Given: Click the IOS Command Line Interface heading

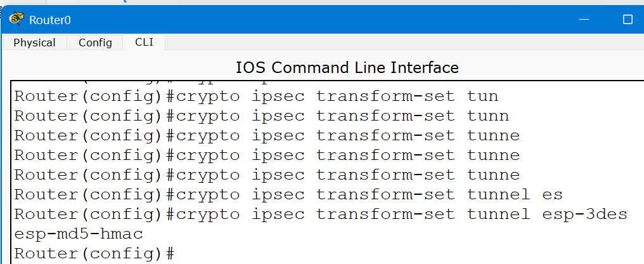Looking at the screenshot, I should tap(347, 67).
